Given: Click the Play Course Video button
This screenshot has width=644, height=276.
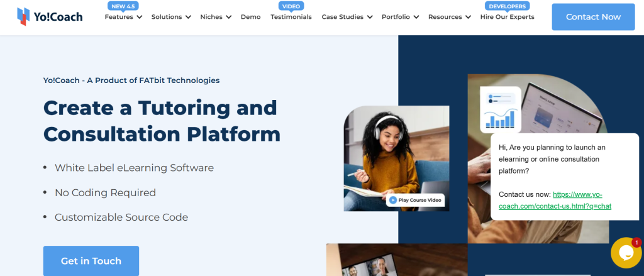Looking at the screenshot, I should click(415, 200).
